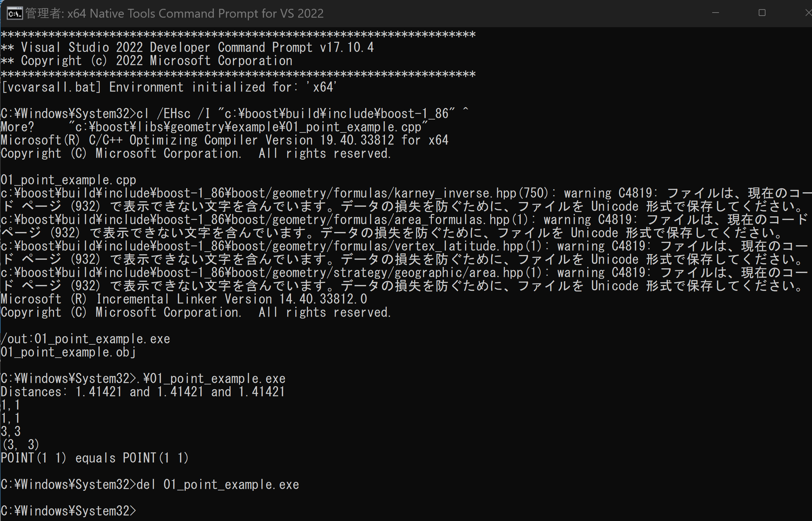
Task: Click the final empty C:\Windows\System32 prompt line
Action: [x=68, y=511]
